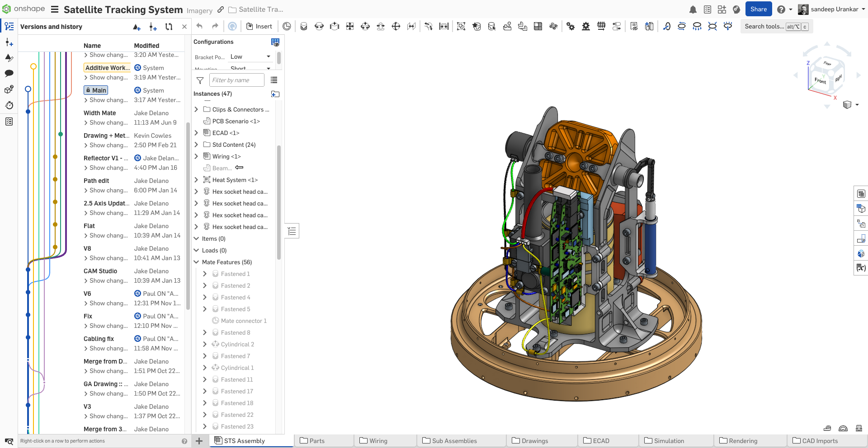868x448 pixels.
Task: Click the Share button
Action: [x=759, y=9]
